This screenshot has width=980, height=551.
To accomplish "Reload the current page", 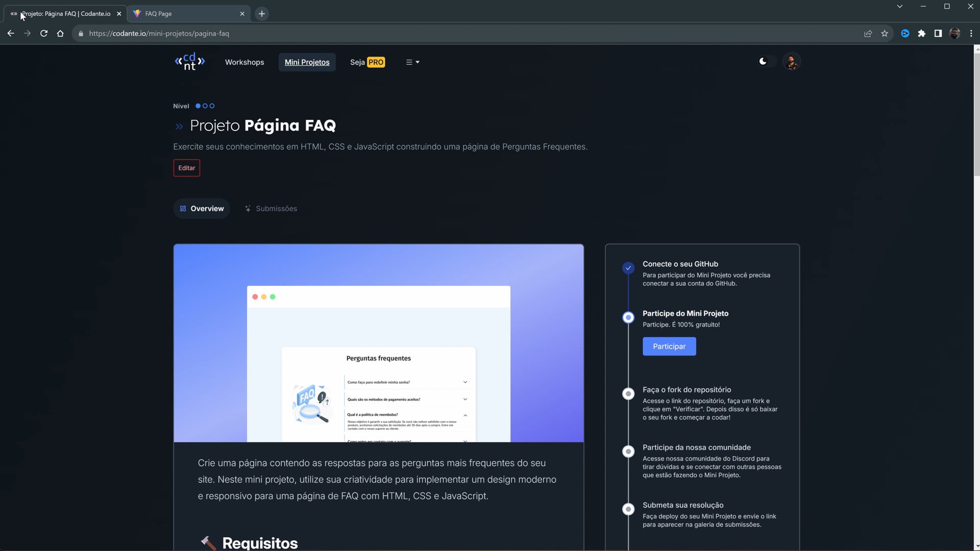I will (x=44, y=34).
